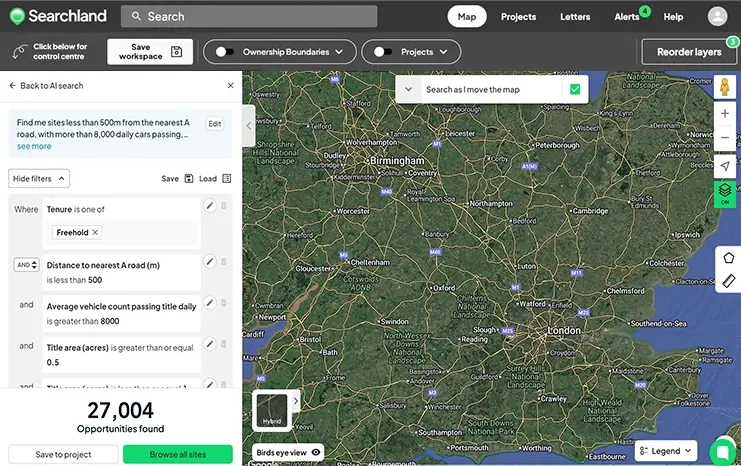Click Save to project button
741x466 pixels.
tap(63, 454)
